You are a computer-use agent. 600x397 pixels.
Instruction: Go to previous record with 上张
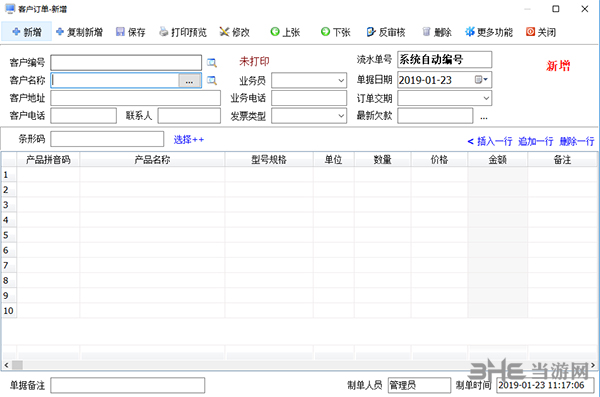[x=285, y=32]
